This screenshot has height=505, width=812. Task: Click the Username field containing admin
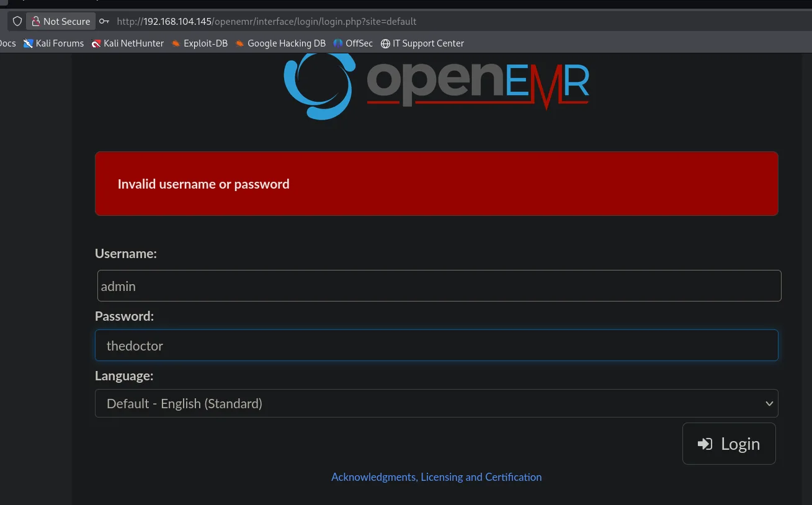[439, 286]
